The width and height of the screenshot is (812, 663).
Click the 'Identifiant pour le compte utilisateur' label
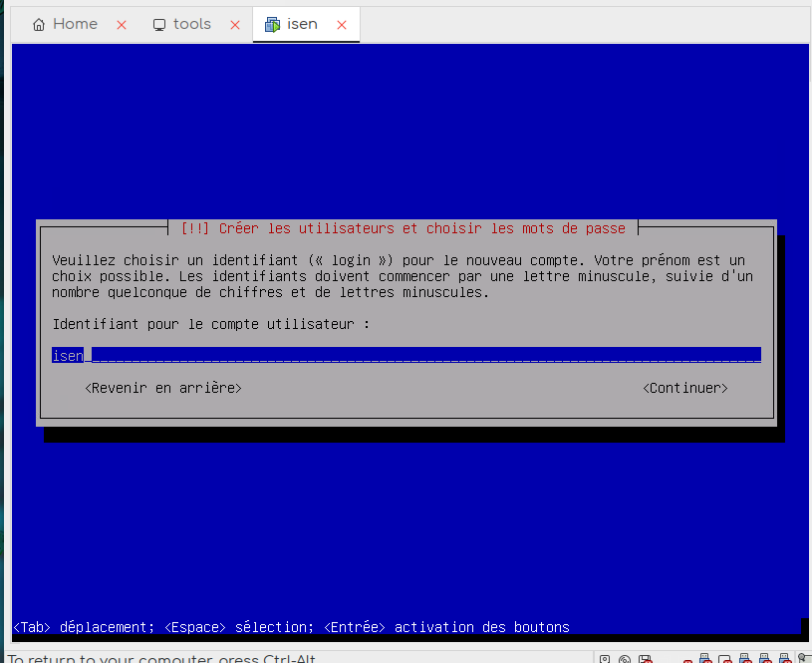pos(210,324)
